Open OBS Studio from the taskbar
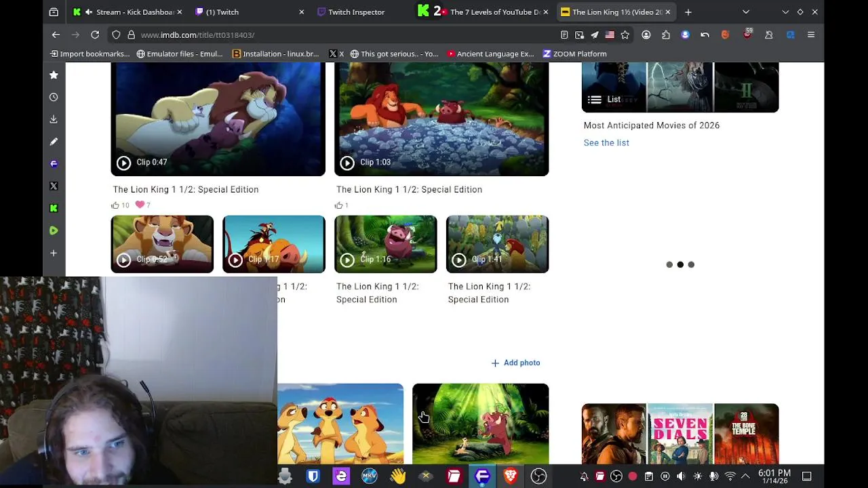 pos(538,476)
